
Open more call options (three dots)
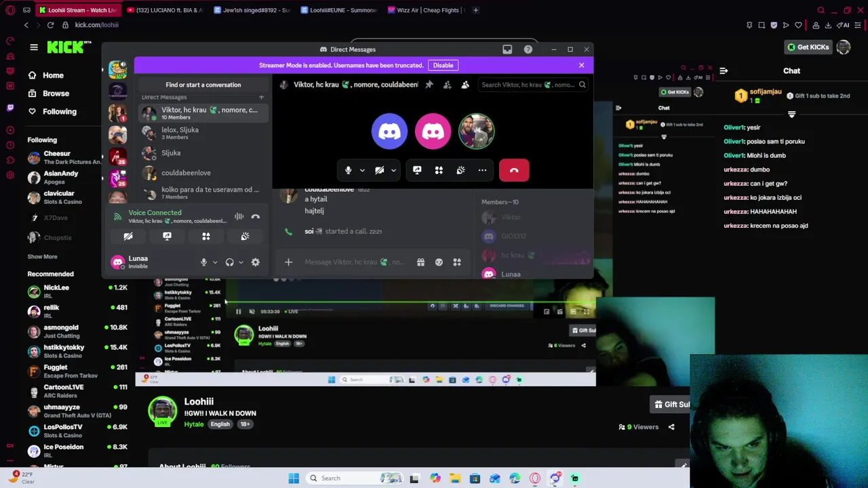(x=482, y=170)
